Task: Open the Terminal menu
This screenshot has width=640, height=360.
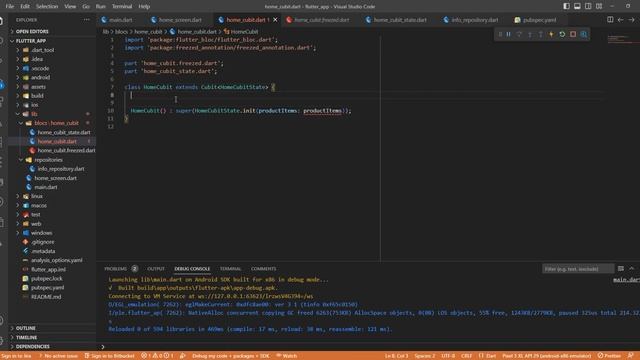Action: (122, 7)
